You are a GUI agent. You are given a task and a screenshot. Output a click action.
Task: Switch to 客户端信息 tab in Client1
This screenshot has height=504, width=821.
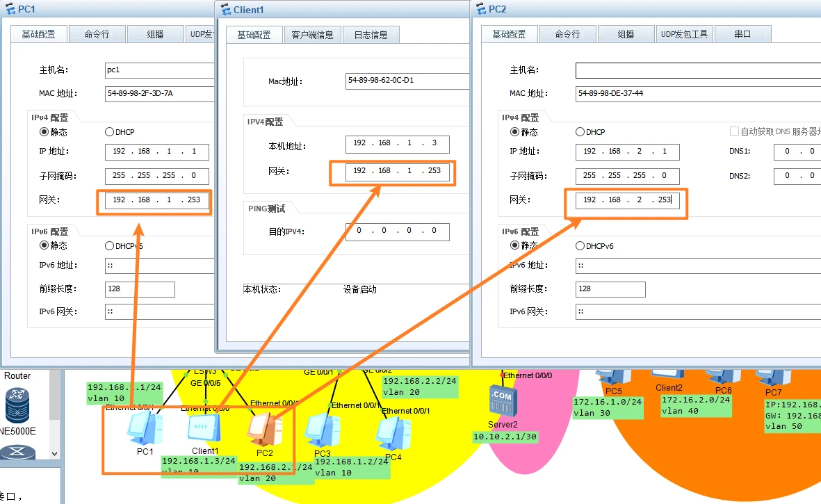pyautogui.click(x=312, y=35)
